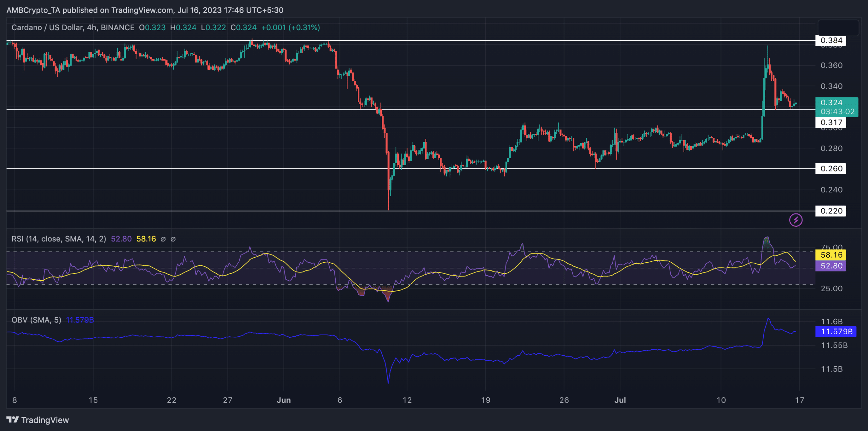
Task: Click the OBV axis label 11.55B
Action: click(834, 345)
